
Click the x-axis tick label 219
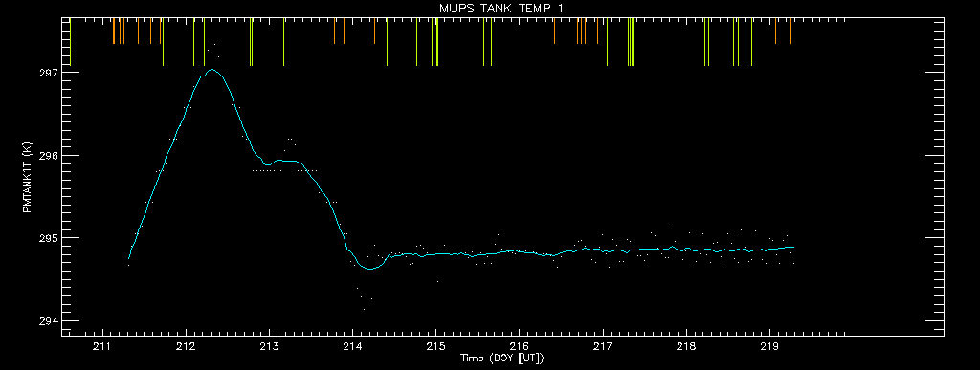coord(769,346)
